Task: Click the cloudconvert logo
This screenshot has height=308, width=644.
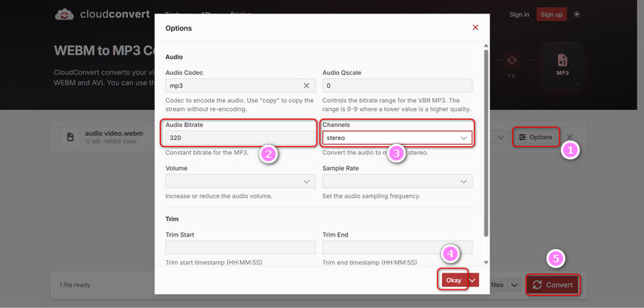Action: click(102, 14)
